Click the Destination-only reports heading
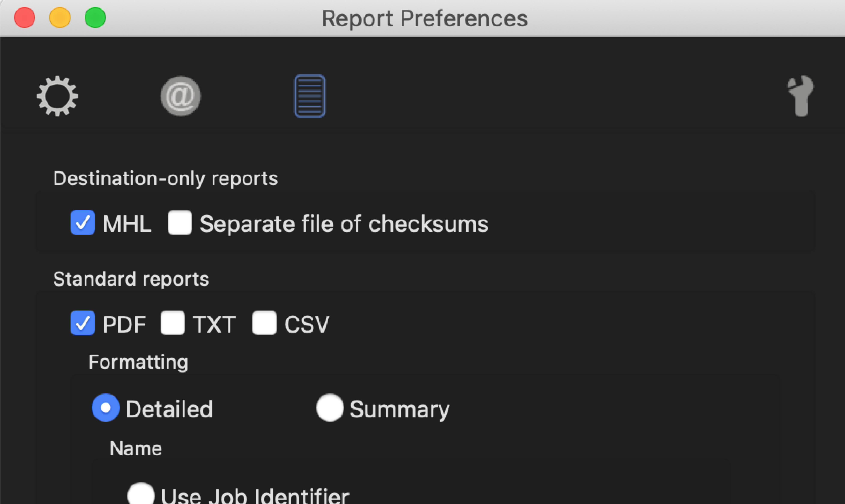This screenshot has height=504, width=845. (166, 179)
